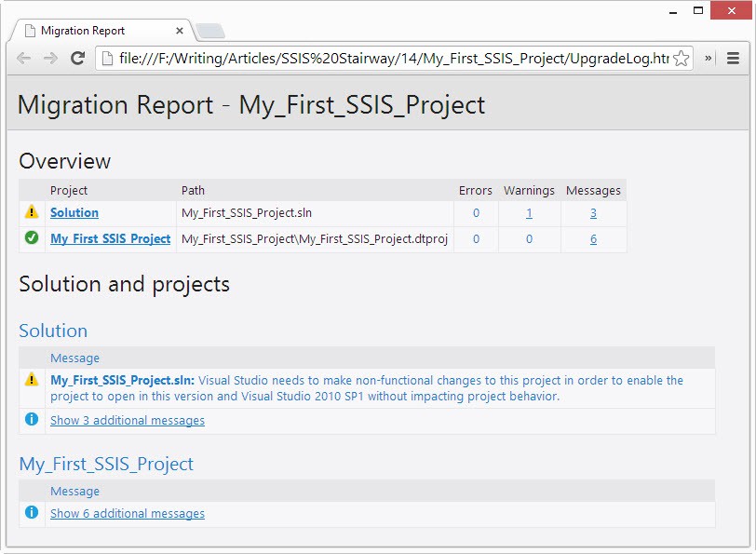Click the warning icon beside Solution row
The height and width of the screenshot is (554, 756).
(32, 213)
